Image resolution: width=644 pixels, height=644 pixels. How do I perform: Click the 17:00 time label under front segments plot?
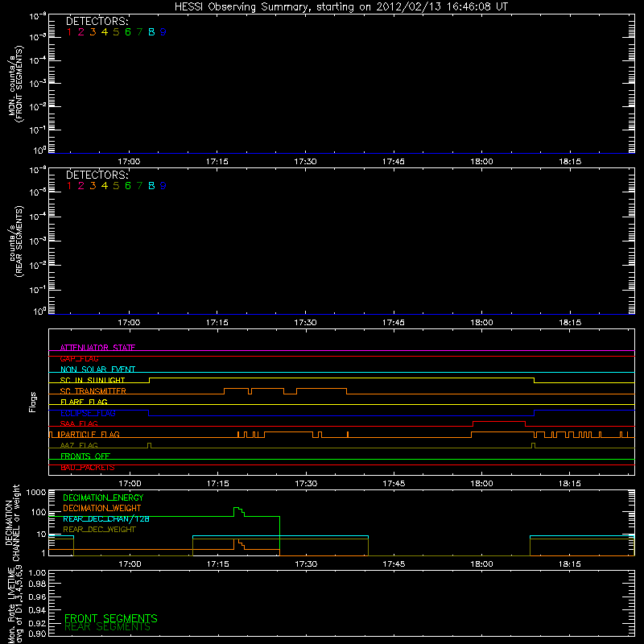pyautogui.click(x=129, y=162)
